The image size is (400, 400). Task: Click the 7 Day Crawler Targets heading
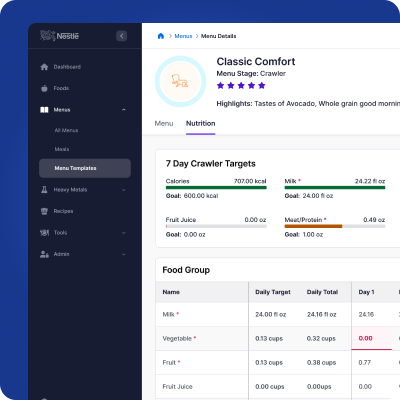[211, 164]
